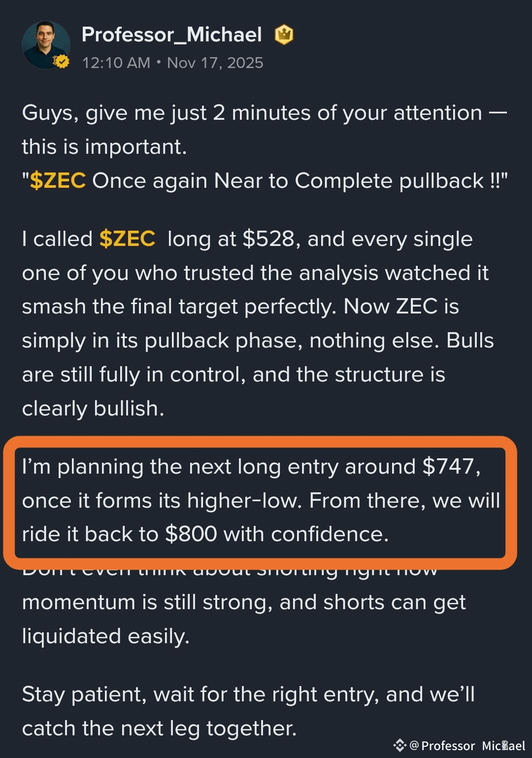Click the 'Stay patient, wait for the right entry' line
The height and width of the screenshot is (758, 532).
(248, 694)
